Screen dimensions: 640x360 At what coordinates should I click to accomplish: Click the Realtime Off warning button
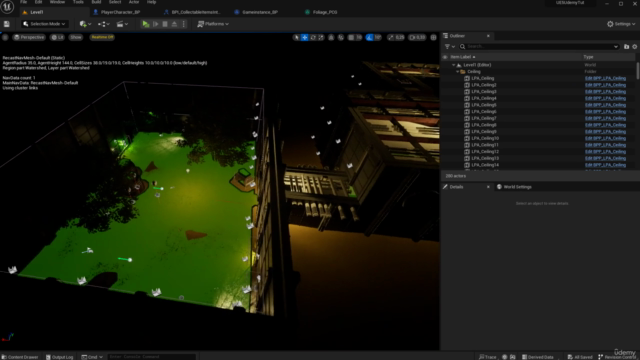pos(102,37)
